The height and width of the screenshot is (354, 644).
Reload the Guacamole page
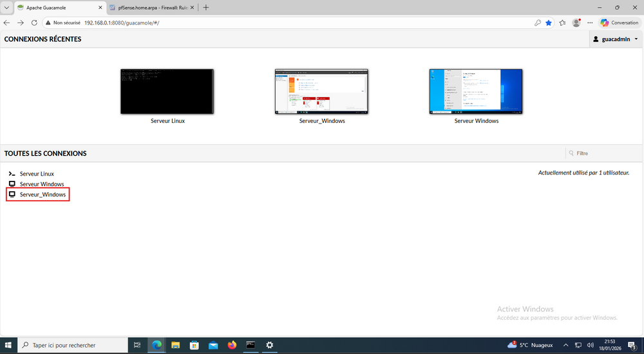[34, 23]
